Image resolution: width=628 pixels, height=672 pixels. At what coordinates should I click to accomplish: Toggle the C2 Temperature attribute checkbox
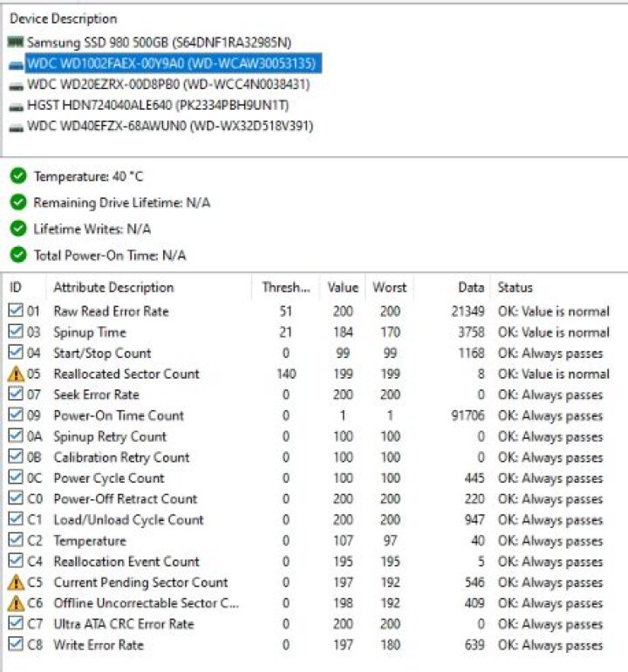tap(16, 540)
